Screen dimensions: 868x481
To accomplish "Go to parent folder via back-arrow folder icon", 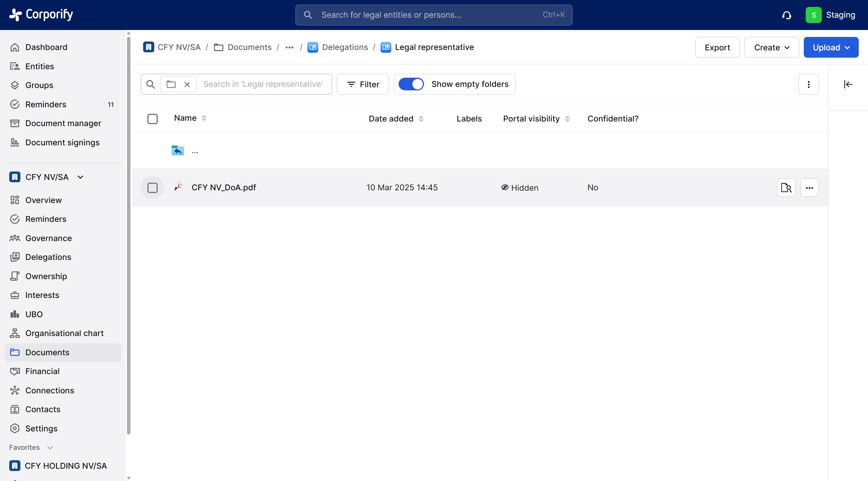I will point(178,150).
